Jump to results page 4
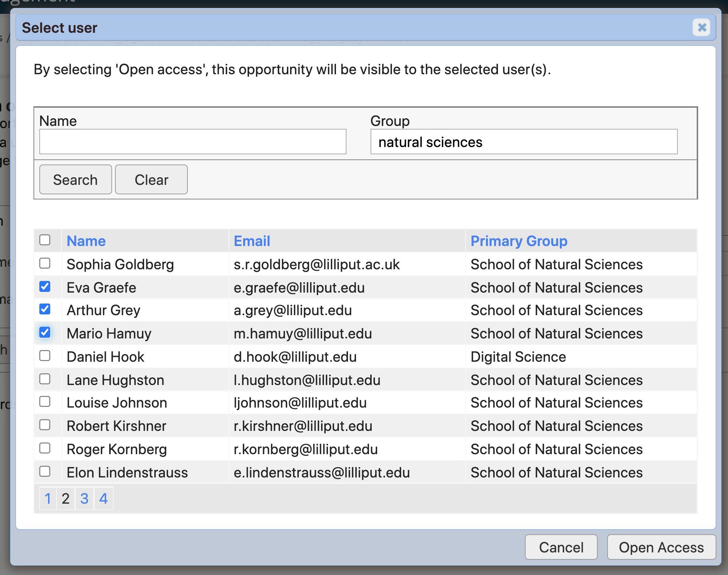Screen dimensions: 728x575 [103, 499]
